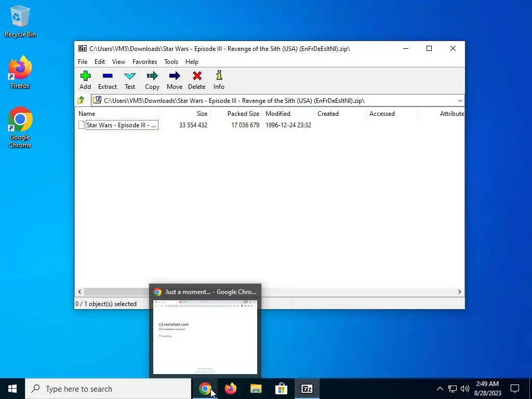The width and height of the screenshot is (532, 399).
Task: Click the size value 33 554 432
Action: [193, 125]
